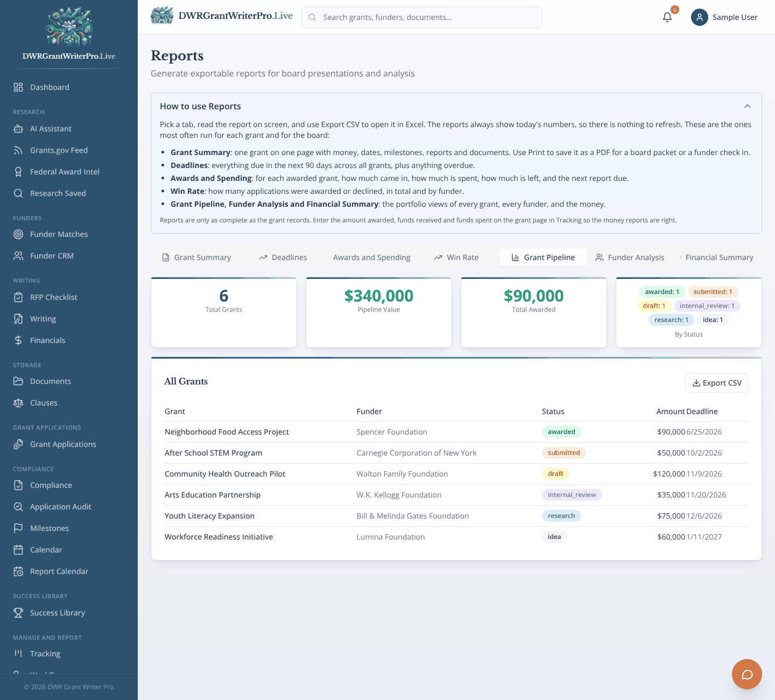Click the Community Health Outreach Pilot grant
Image resolution: width=775 pixels, height=700 pixels.
tap(225, 474)
